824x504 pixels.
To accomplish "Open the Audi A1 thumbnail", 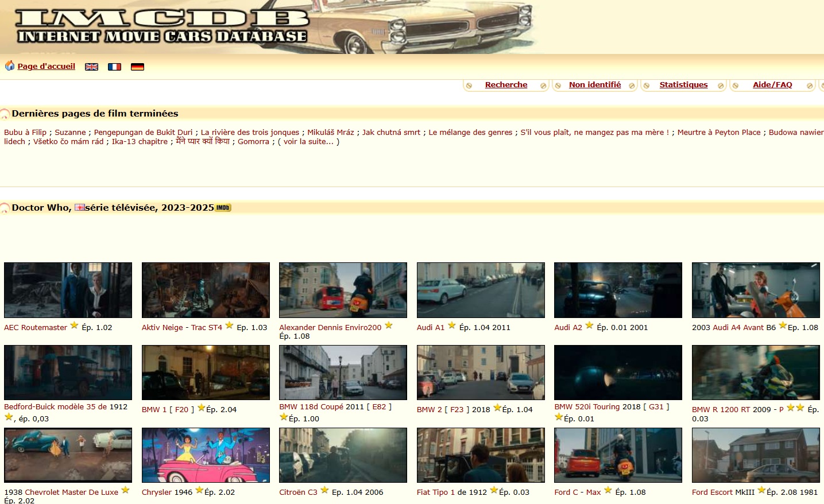I will tap(481, 290).
